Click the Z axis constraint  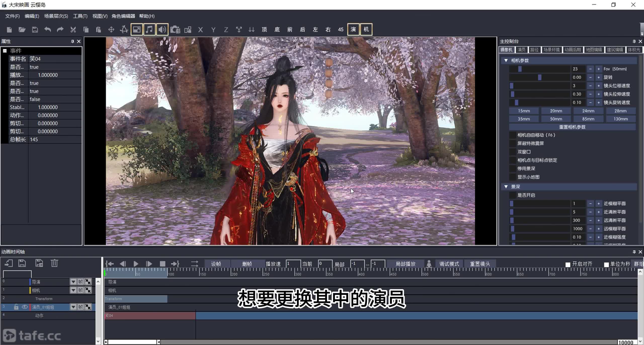click(x=226, y=30)
